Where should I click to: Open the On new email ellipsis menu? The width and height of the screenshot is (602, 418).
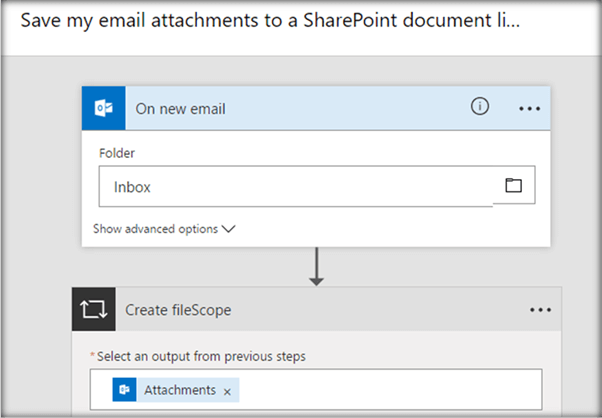[x=529, y=108]
